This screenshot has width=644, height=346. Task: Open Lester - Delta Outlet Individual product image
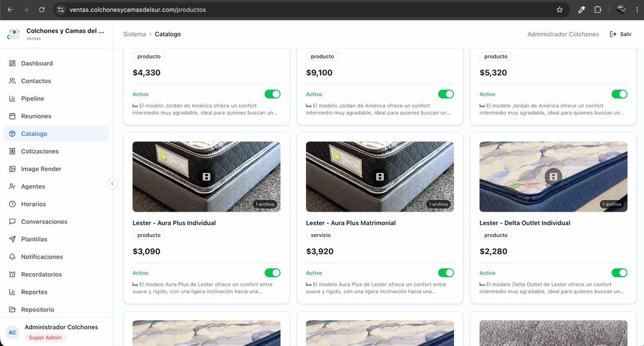click(x=553, y=177)
